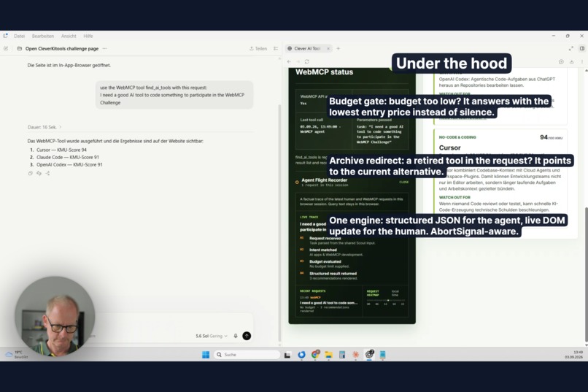Open the Datei menu
This screenshot has width=588, height=392.
click(19, 36)
